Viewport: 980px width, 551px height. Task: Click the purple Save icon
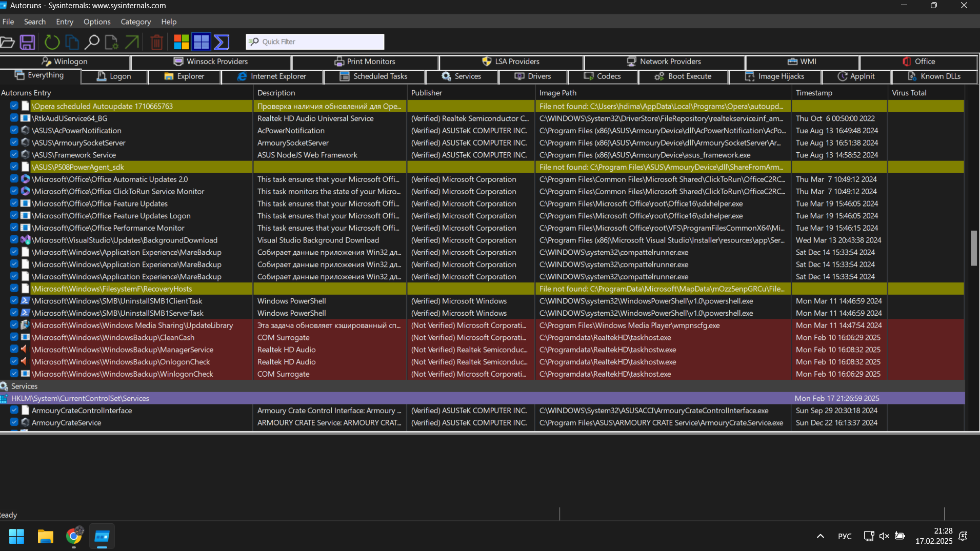[x=27, y=42]
